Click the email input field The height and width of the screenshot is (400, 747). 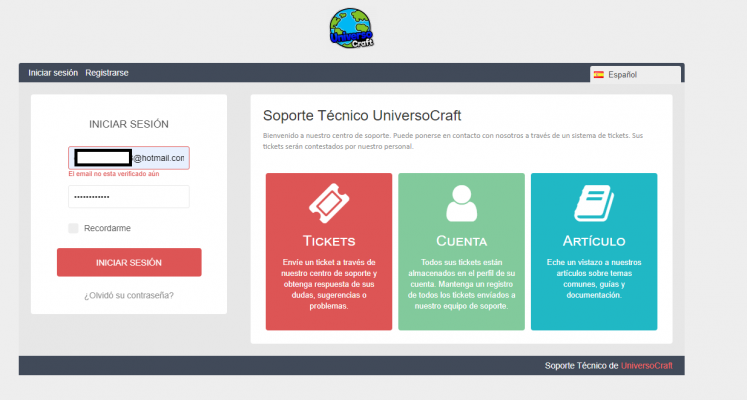pyautogui.click(x=129, y=158)
